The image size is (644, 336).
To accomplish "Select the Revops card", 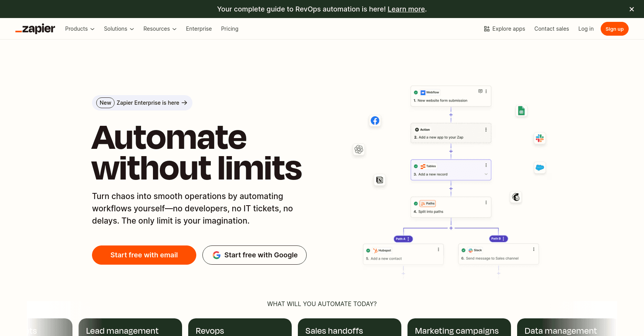I will 240,328.
